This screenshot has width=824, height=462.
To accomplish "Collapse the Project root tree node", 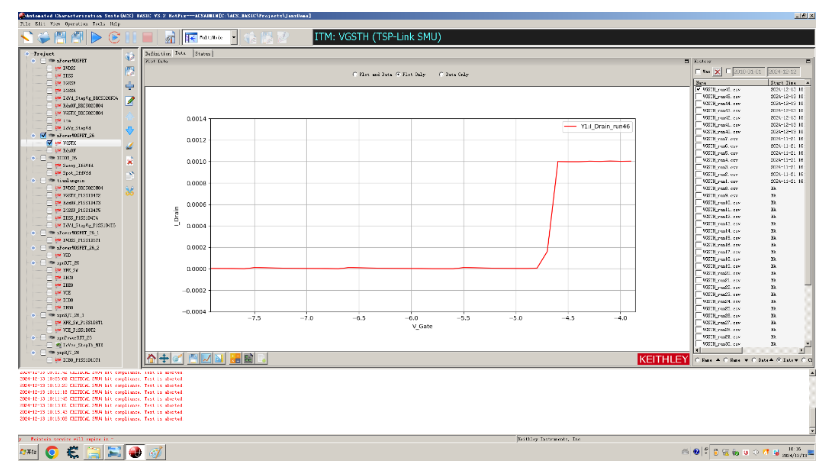I will tap(27, 54).
